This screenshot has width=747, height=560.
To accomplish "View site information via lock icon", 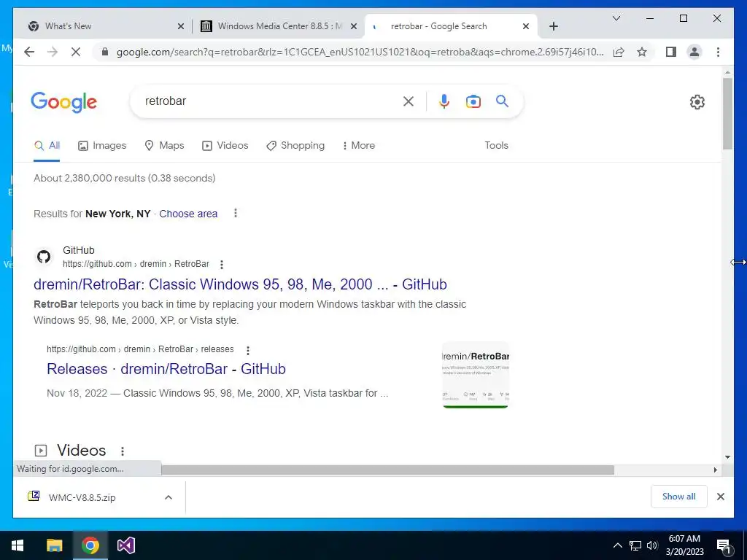I will pyautogui.click(x=105, y=52).
